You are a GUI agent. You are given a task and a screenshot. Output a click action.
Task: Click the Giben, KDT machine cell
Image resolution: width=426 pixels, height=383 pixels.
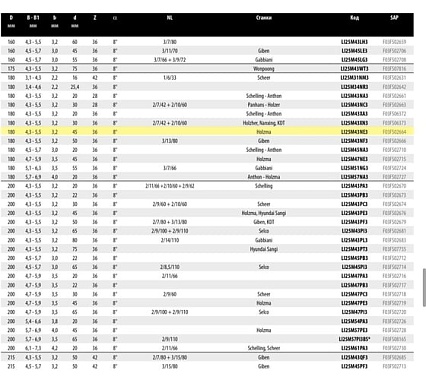264,222
